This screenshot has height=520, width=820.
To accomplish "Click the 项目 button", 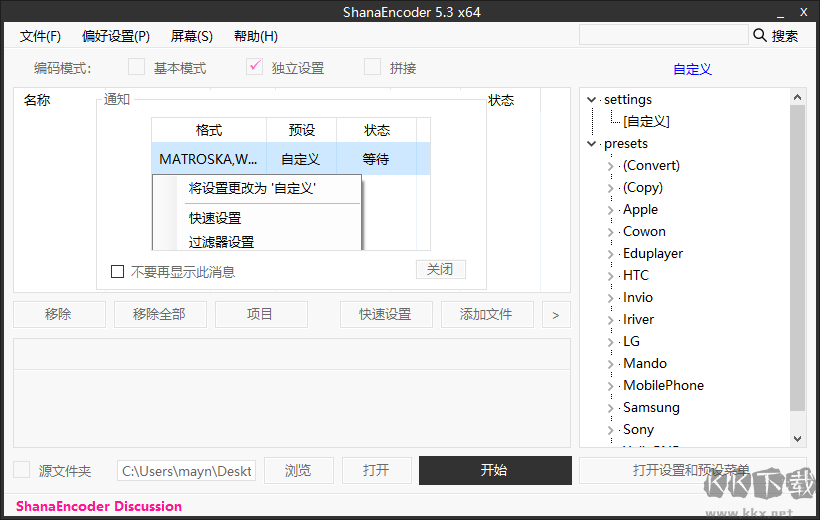I will click(261, 314).
